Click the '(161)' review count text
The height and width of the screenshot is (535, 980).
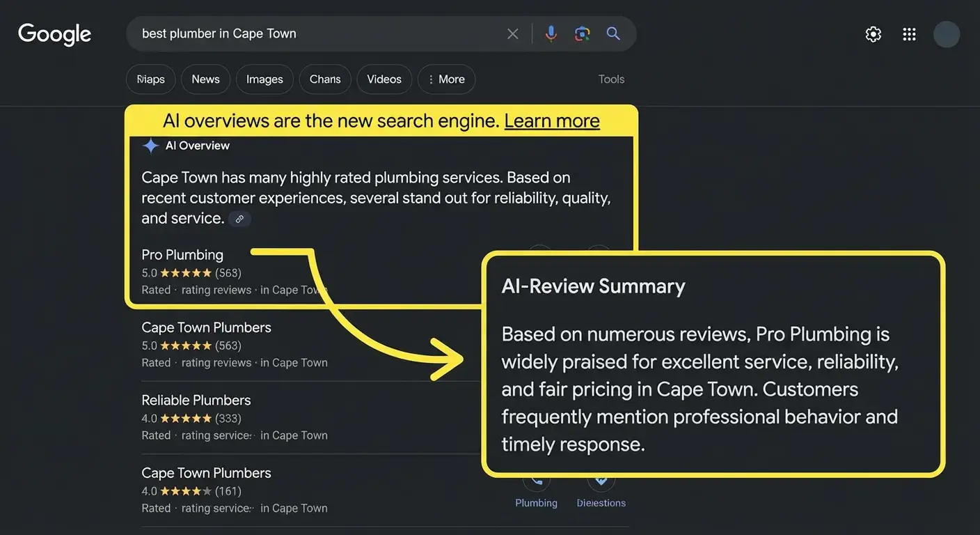(x=228, y=491)
